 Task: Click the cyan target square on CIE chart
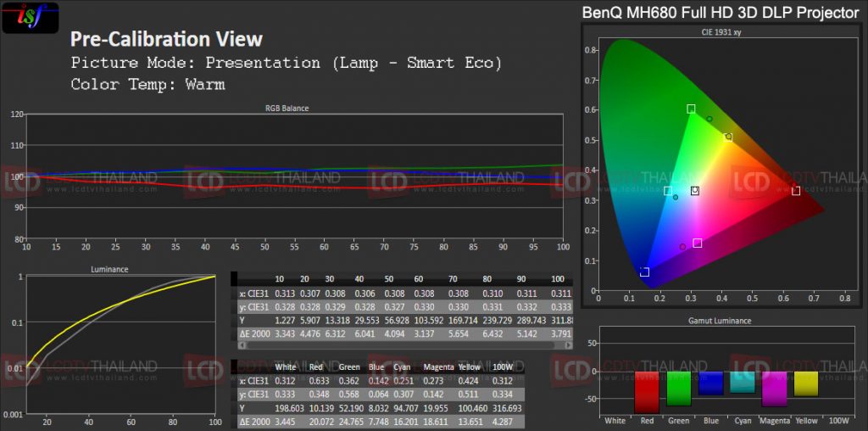tap(668, 191)
